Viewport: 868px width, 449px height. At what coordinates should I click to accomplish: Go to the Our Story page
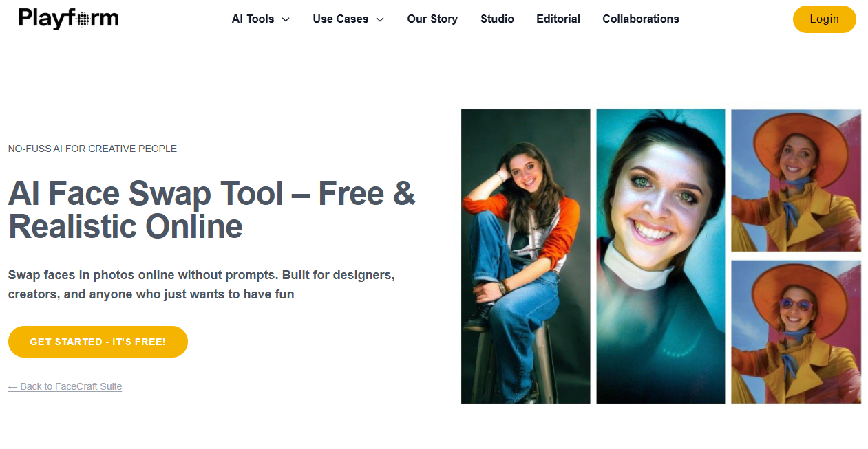point(432,19)
